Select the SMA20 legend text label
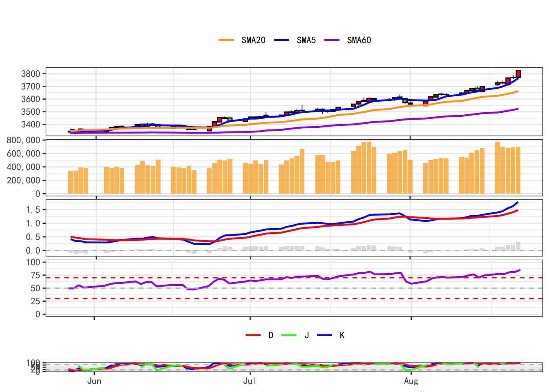The height and width of the screenshot is (392, 549). pyautogui.click(x=253, y=40)
